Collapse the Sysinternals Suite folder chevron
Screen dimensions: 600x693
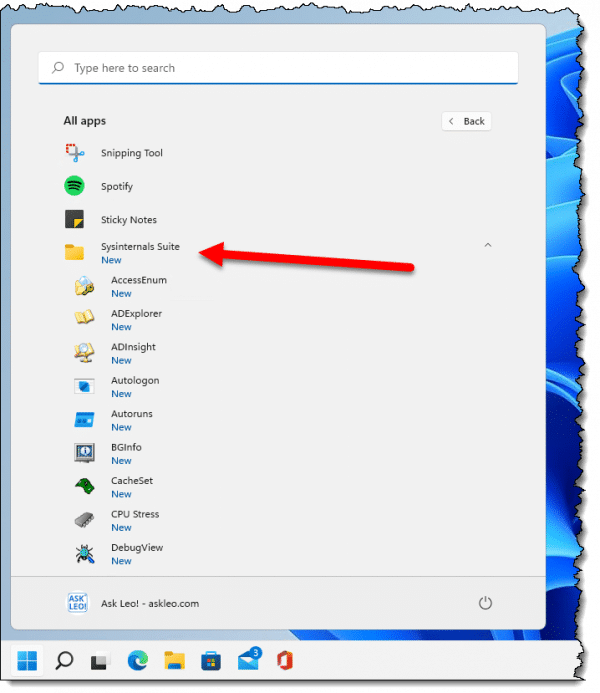(x=488, y=245)
